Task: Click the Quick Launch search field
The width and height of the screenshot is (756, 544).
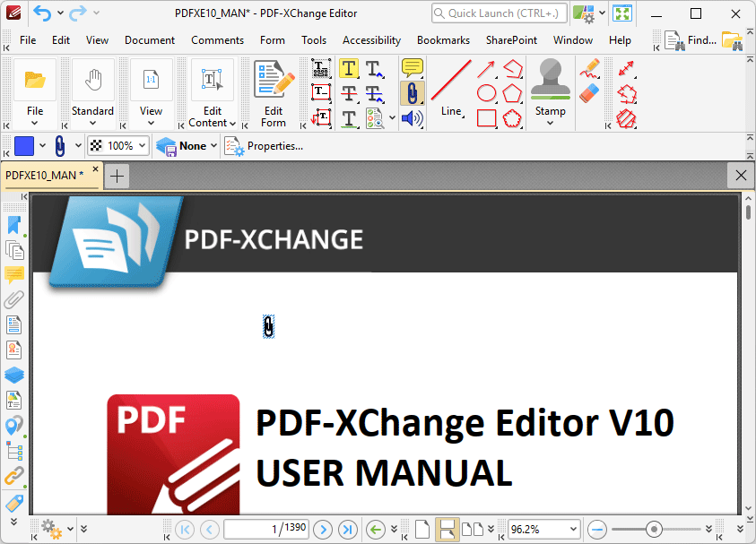Action: pos(500,13)
